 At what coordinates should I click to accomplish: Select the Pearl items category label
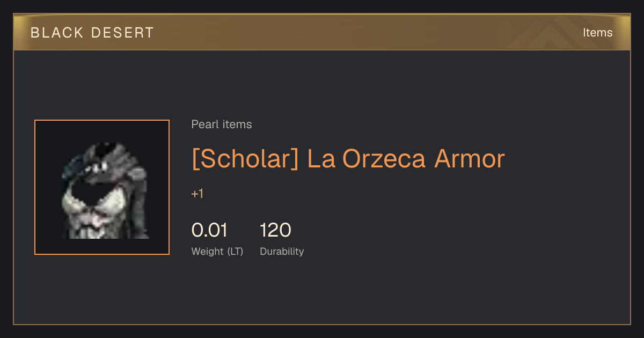[x=222, y=124]
